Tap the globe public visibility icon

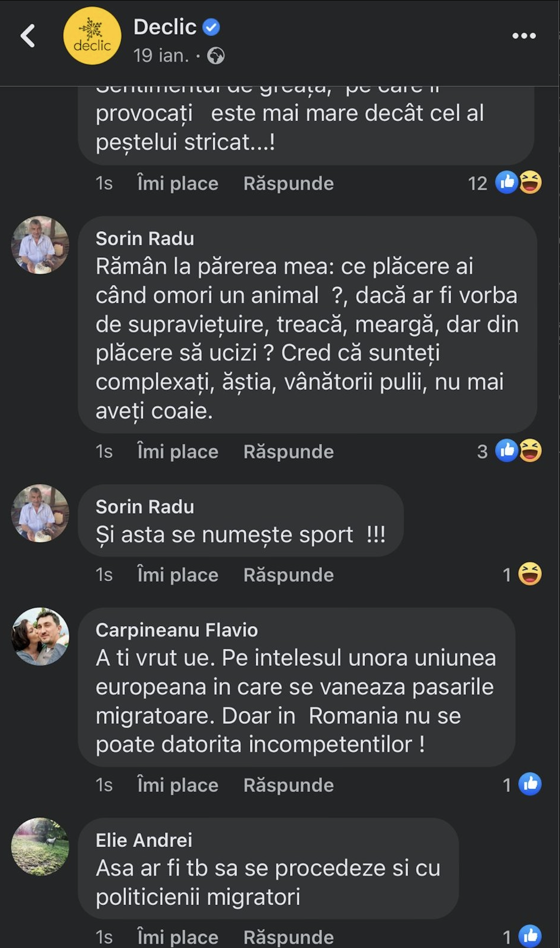(216, 56)
